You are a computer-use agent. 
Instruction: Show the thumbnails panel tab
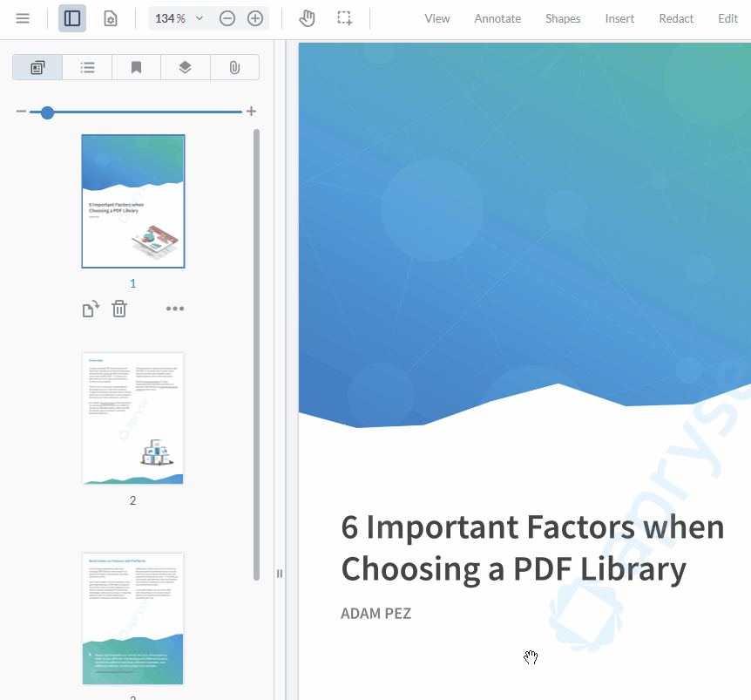tap(37, 67)
